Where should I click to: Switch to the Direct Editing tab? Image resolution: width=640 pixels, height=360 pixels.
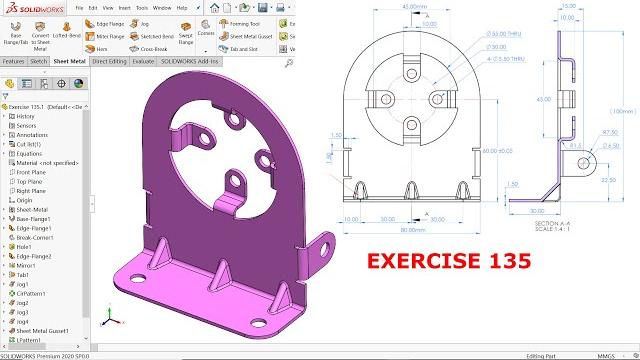point(109,61)
